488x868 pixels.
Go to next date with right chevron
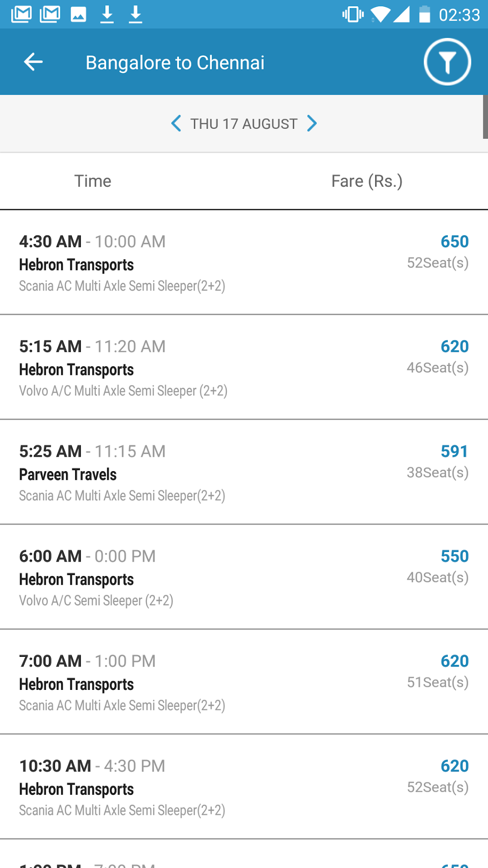coord(312,124)
